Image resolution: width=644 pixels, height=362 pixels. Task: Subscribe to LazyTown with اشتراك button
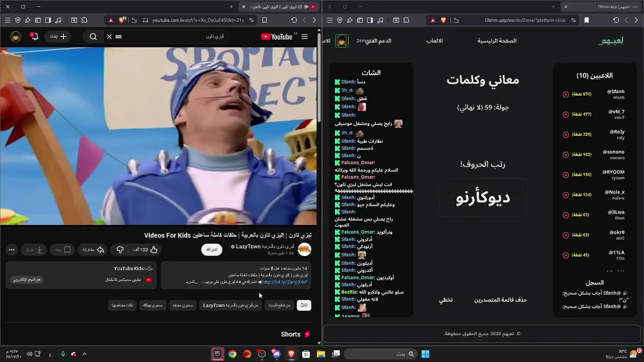coord(212,249)
